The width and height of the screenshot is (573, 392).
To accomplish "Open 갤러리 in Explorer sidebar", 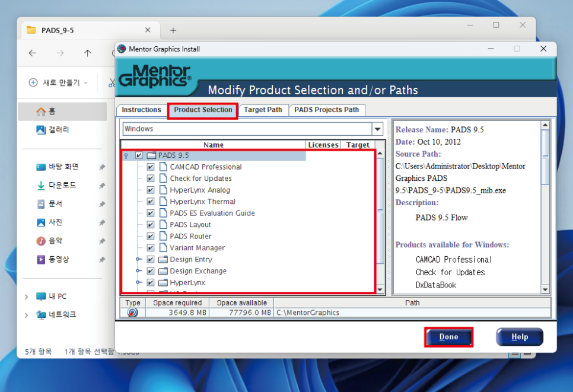I will point(62,129).
